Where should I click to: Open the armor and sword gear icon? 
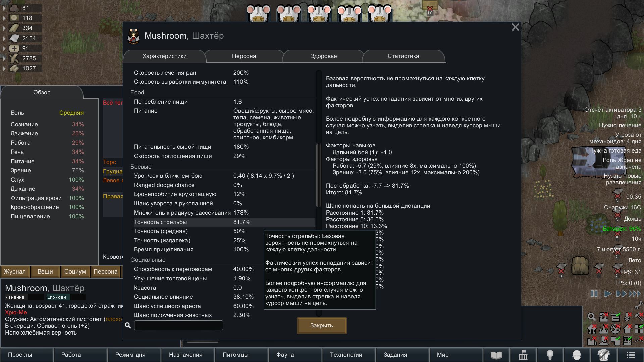coord(603,355)
